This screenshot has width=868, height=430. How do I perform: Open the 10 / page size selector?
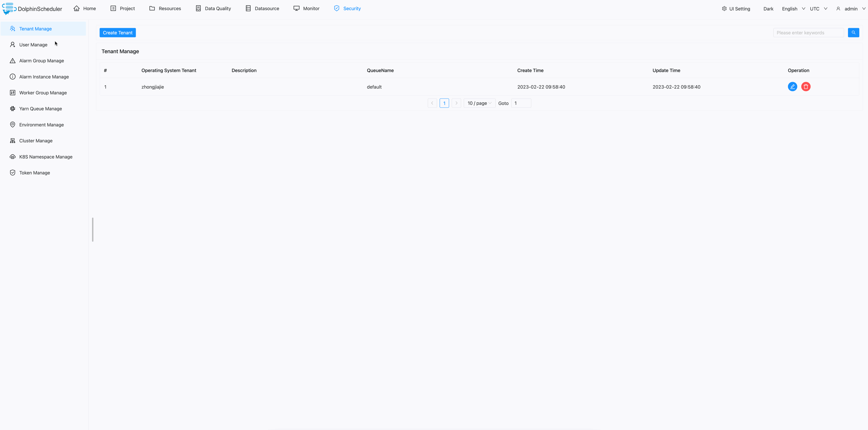(479, 103)
